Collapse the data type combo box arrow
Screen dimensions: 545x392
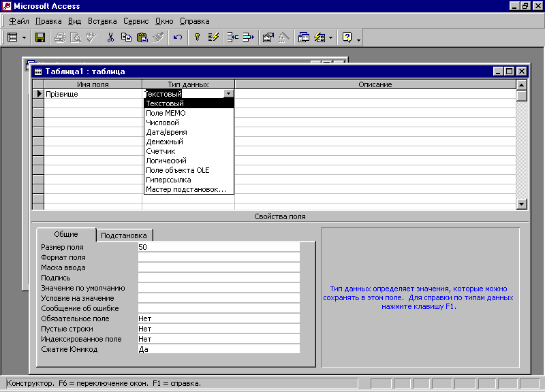(x=228, y=94)
